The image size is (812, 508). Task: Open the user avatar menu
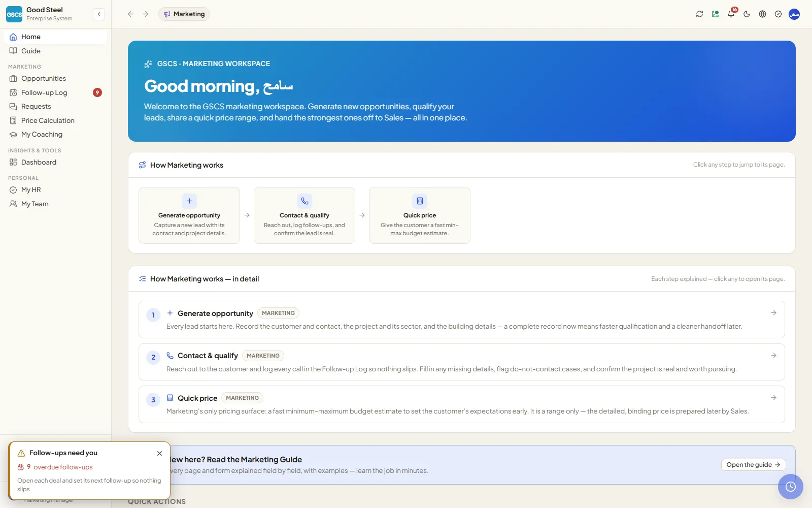point(794,14)
